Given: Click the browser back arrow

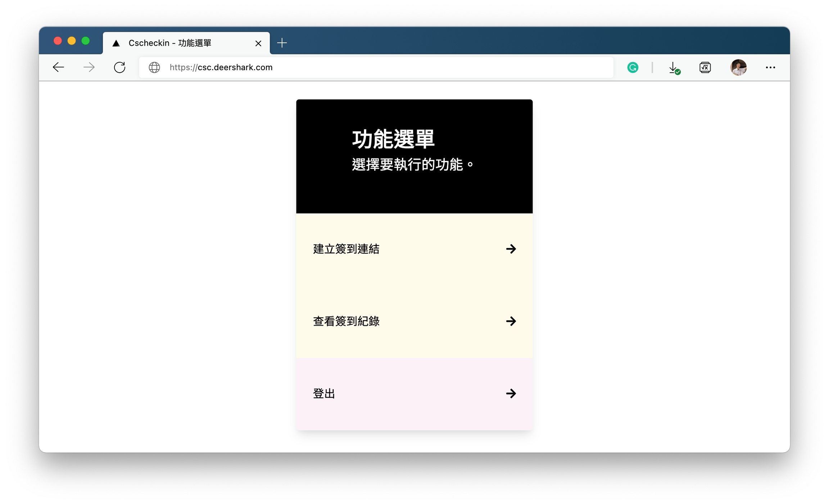Looking at the screenshot, I should pos(58,67).
